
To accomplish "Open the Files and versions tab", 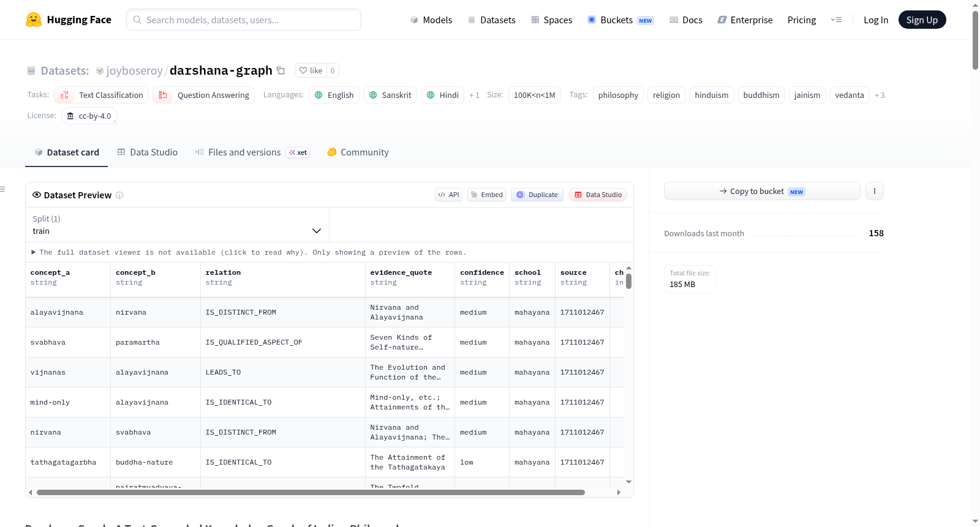I will click(252, 152).
